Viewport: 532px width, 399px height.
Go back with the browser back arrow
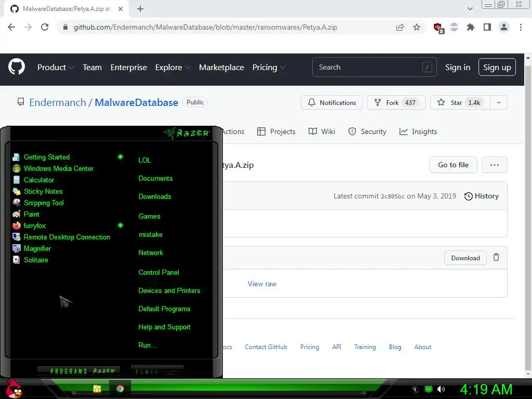11,27
